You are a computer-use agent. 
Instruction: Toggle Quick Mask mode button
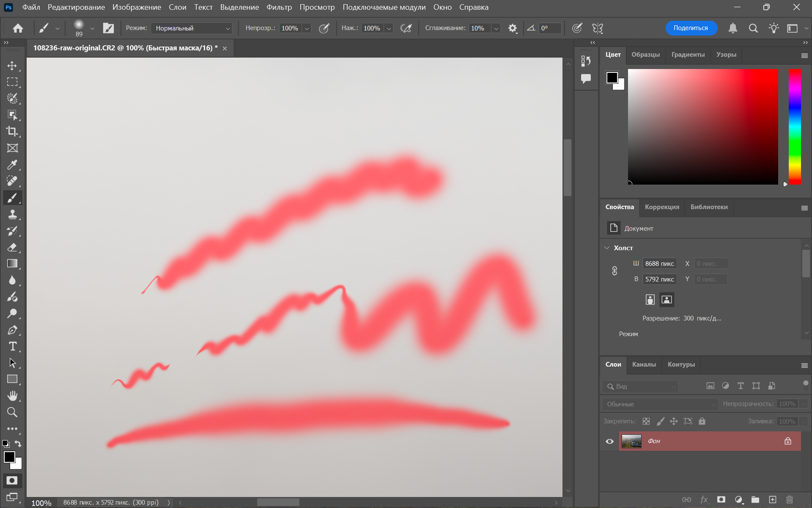[x=12, y=480]
